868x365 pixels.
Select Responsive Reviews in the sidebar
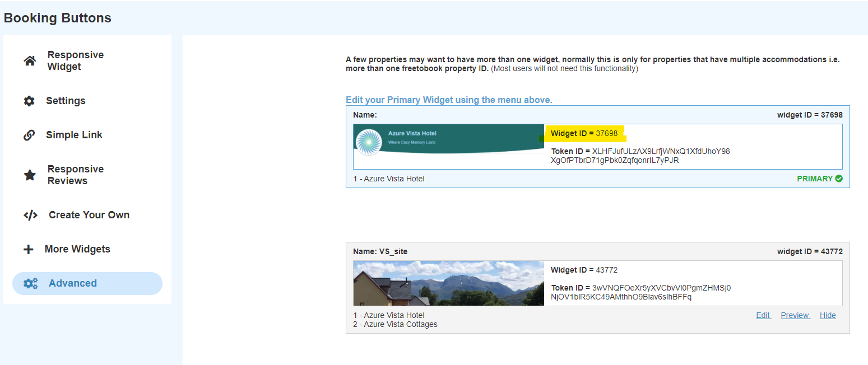(x=76, y=175)
